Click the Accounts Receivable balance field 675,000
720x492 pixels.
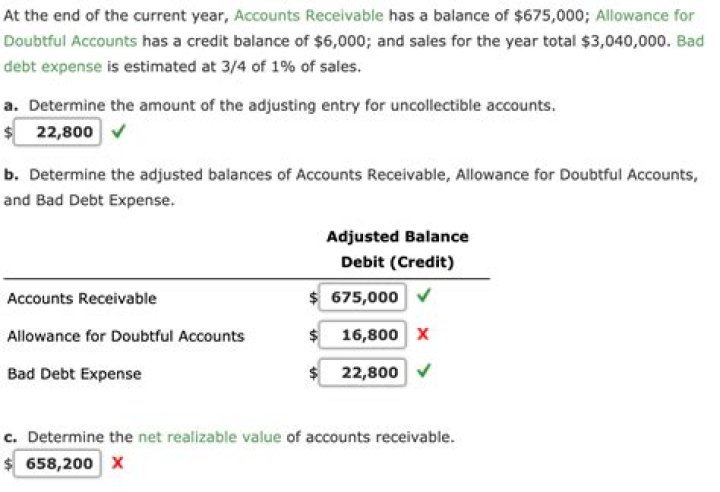point(364,297)
